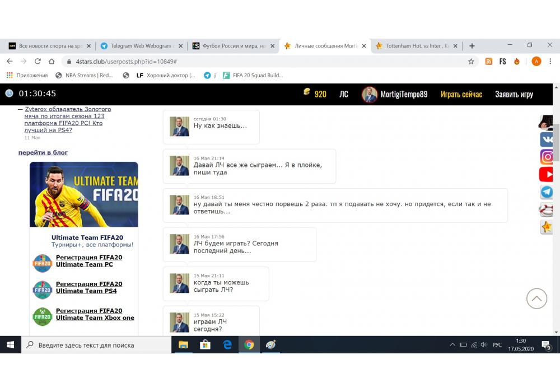560x392 pixels.
Task: Show hidden system tray icons
Action: click(452, 345)
